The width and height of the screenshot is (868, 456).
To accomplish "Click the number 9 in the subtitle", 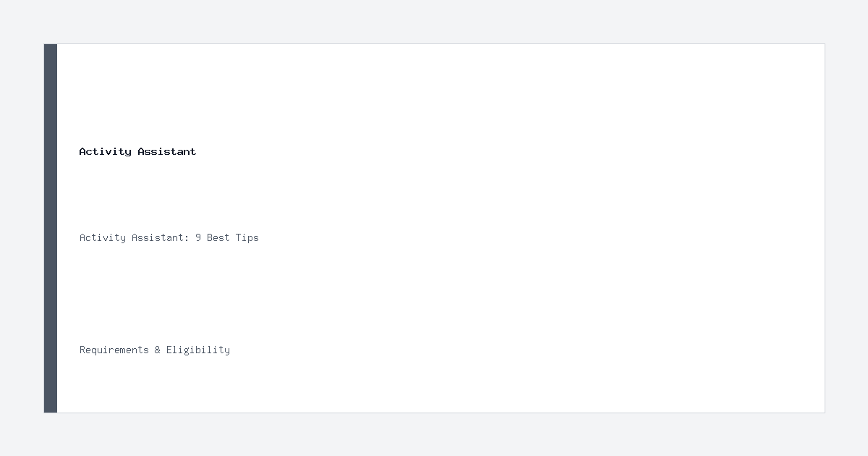I will click(x=198, y=237).
